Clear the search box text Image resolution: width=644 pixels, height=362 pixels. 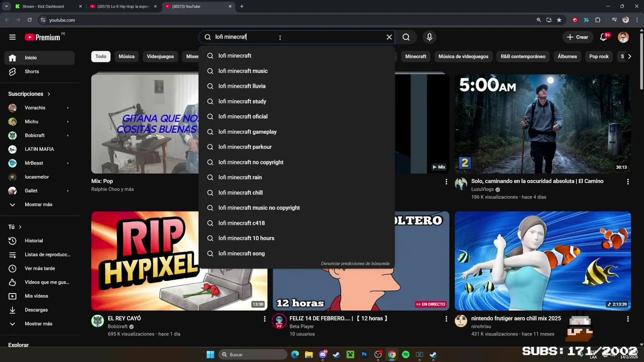click(x=389, y=37)
